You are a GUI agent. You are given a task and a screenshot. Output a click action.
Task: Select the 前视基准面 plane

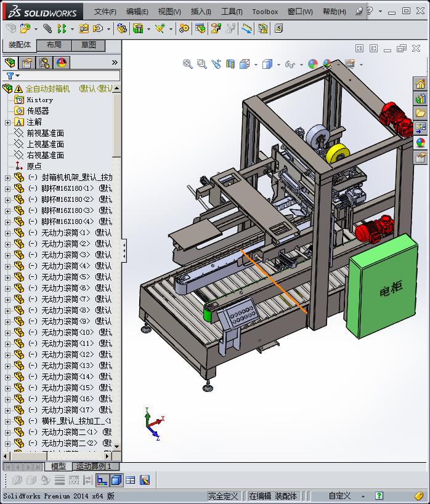point(45,134)
